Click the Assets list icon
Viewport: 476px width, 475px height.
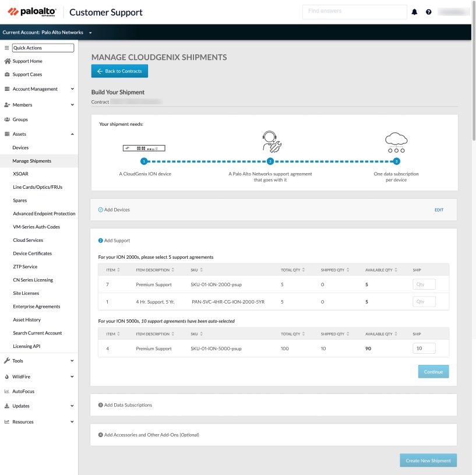tap(7, 134)
